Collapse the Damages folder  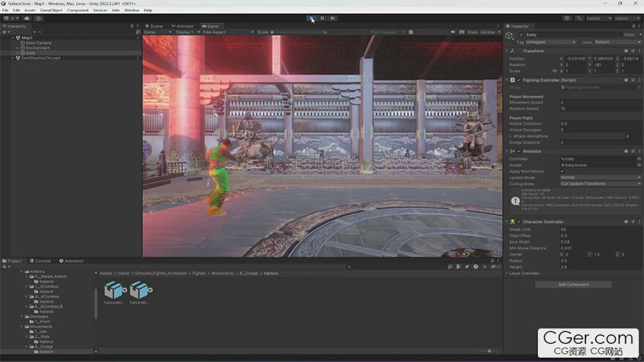coord(22,317)
